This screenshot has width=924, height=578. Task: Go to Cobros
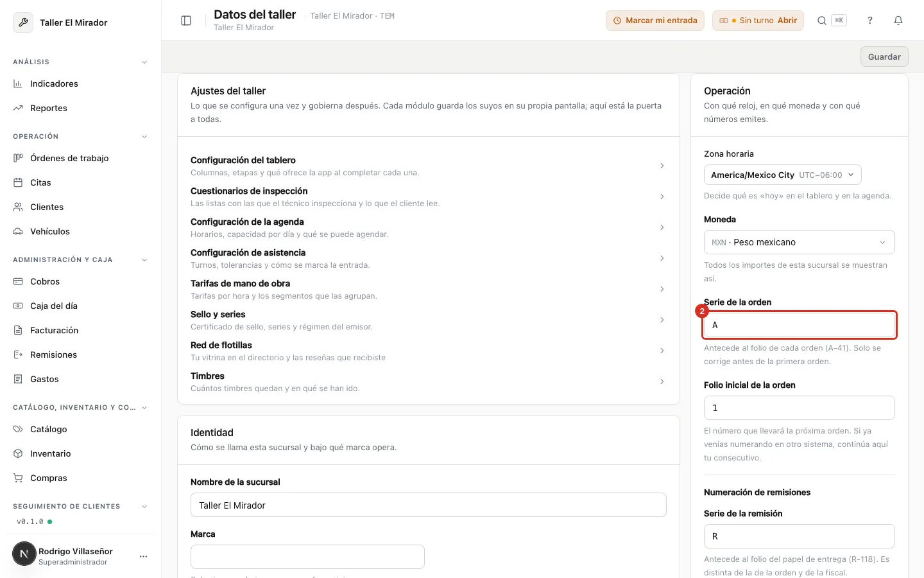[x=80, y=281]
